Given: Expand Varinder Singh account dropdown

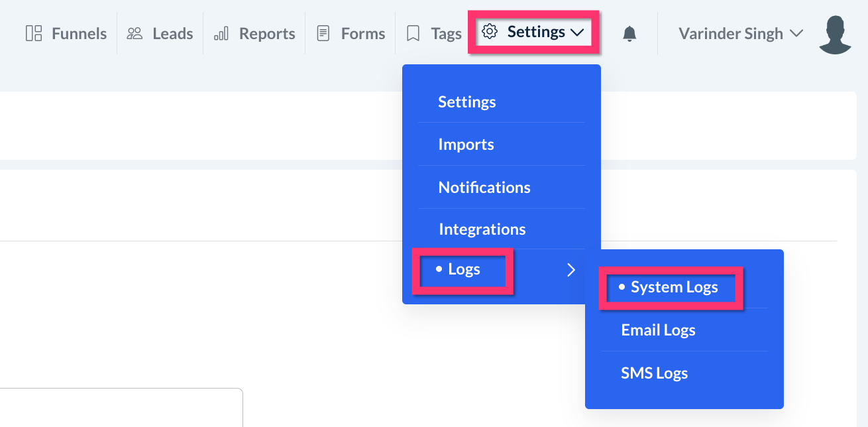Looking at the screenshot, I should click(797, 34).
